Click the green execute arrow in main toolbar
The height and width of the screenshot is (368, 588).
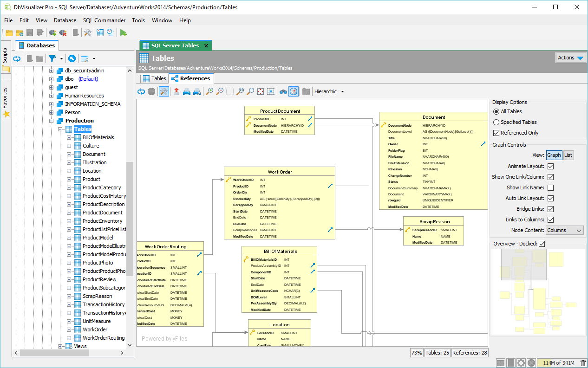point(123,32)
